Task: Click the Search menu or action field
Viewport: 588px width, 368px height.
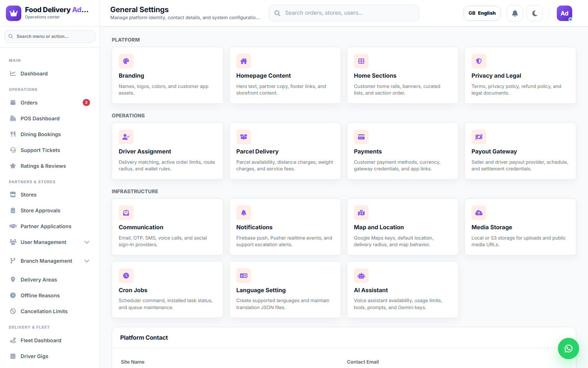Action: [x=50, y=36]
